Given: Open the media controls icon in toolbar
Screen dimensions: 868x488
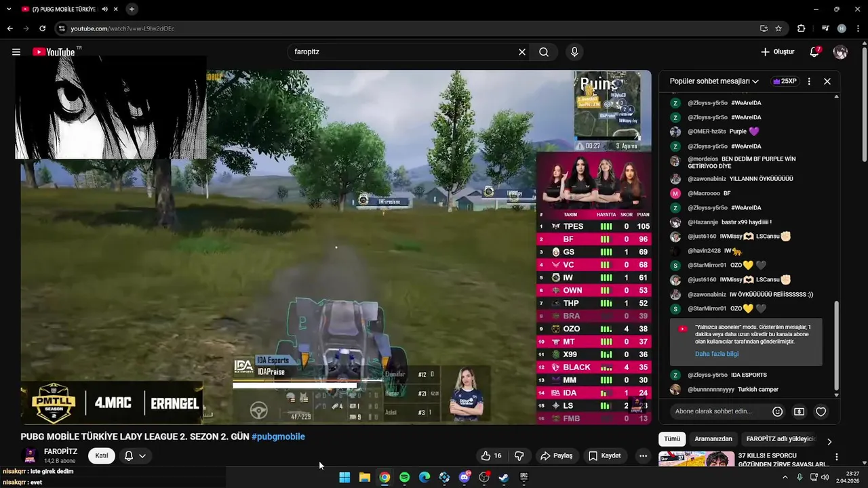Looking at the screenshot, I should [x=825, y=28].
